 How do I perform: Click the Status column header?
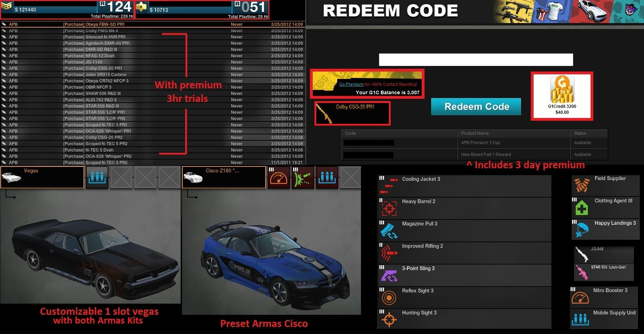click(x=589, y=133)
